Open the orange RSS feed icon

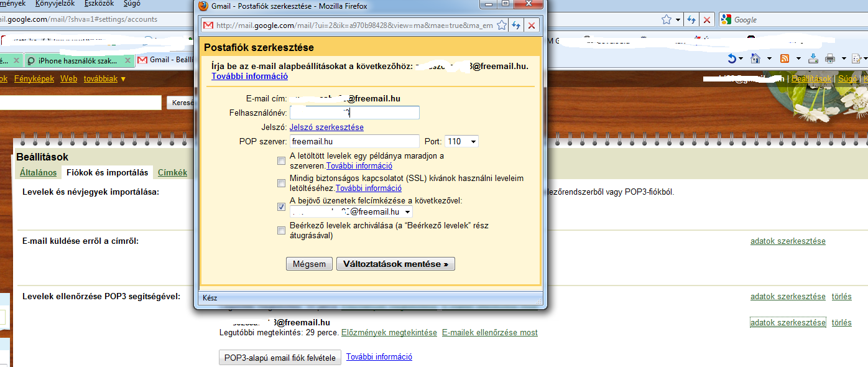pyautogui.click(x=785, y=58)
